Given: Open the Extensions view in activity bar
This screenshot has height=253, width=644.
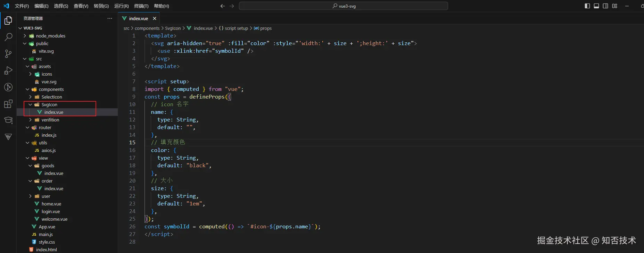Looking at the screenshot, I should (8, 104).
